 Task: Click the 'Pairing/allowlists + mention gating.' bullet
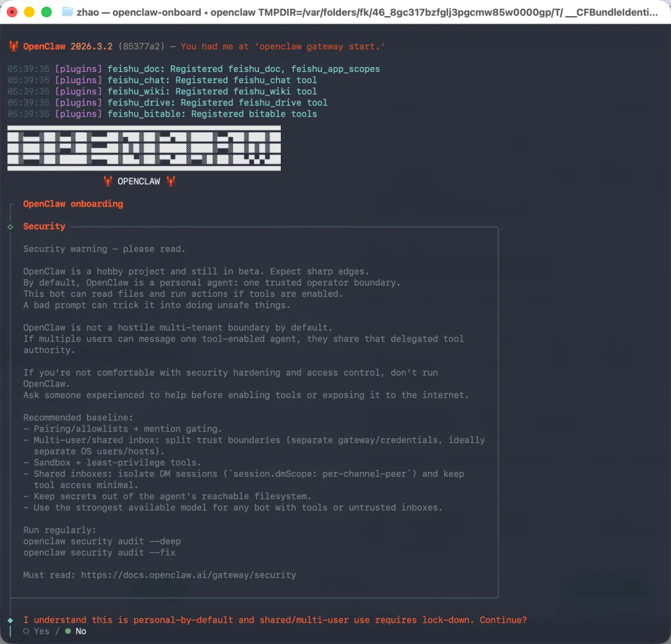pos(123,429)
